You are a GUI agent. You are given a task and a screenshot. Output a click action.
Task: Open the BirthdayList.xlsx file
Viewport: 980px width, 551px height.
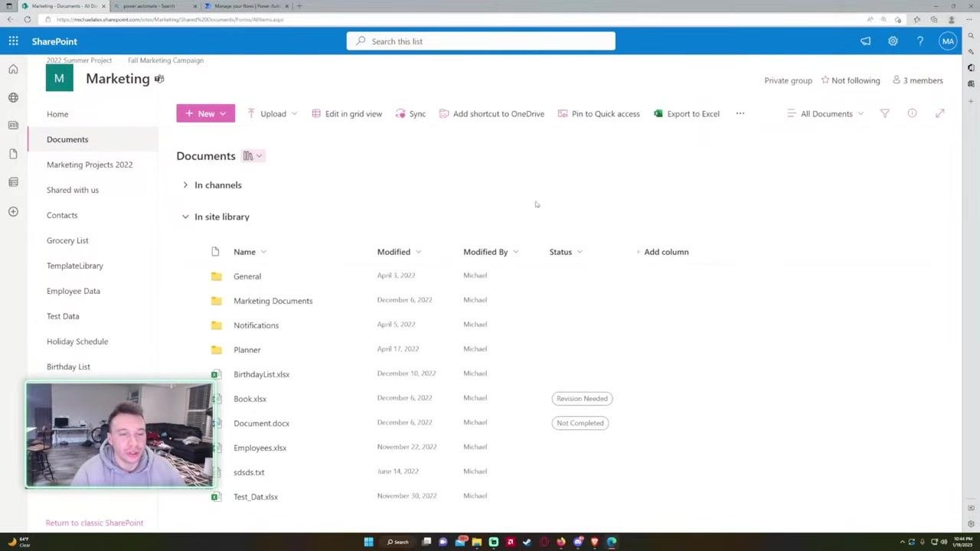tap(261, 374)
